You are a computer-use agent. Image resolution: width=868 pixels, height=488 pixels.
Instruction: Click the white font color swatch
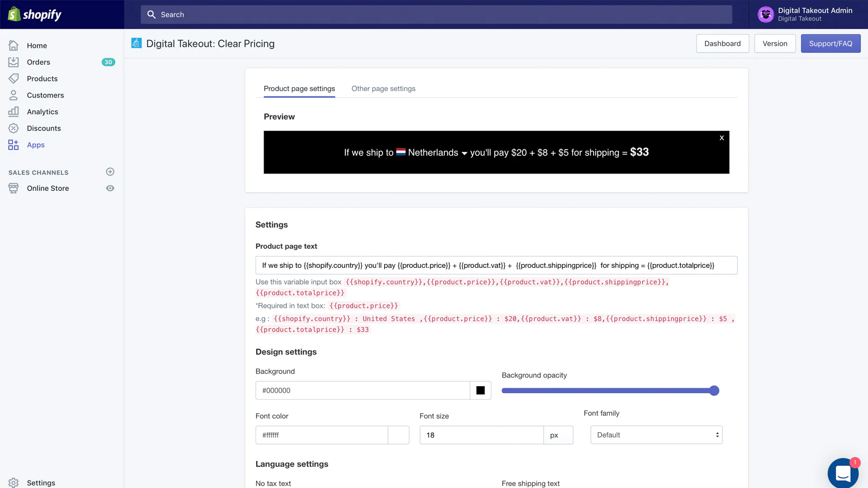pos(399,435)
